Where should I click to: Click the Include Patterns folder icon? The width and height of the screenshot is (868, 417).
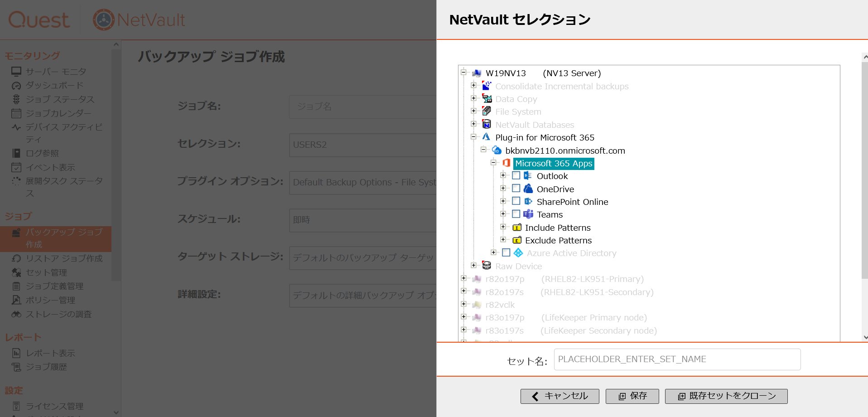tap(517, 228)
